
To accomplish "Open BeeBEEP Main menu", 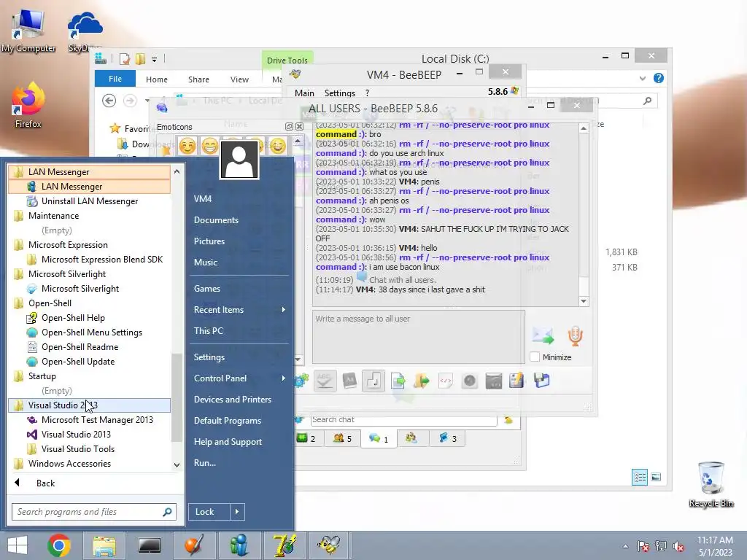I will [x=304, y=93].
